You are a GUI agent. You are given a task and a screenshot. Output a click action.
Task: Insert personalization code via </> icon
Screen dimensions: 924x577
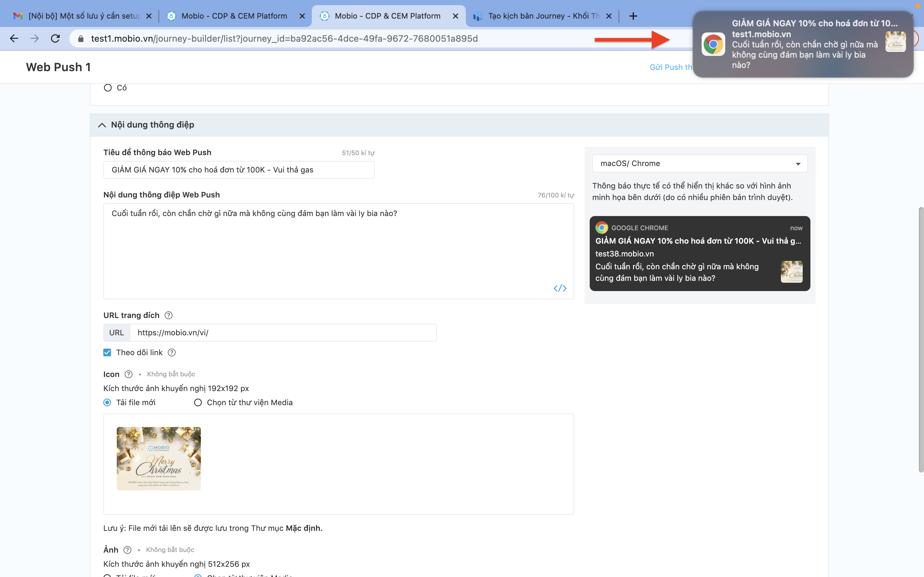tap(560, 288)
